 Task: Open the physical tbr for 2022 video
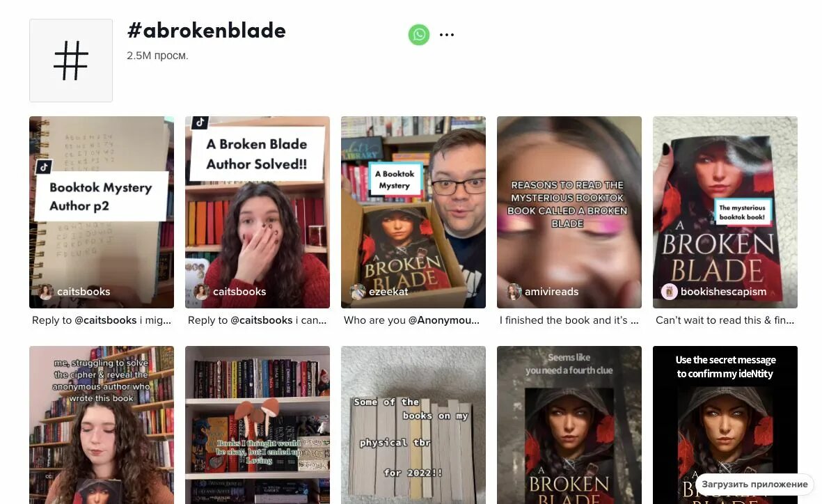[413, 425]
